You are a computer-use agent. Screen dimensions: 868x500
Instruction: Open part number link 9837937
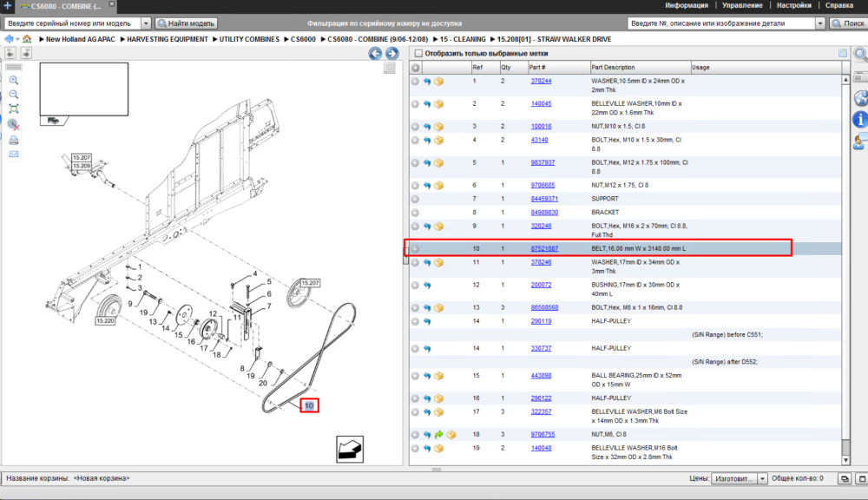tap(542, 163)
